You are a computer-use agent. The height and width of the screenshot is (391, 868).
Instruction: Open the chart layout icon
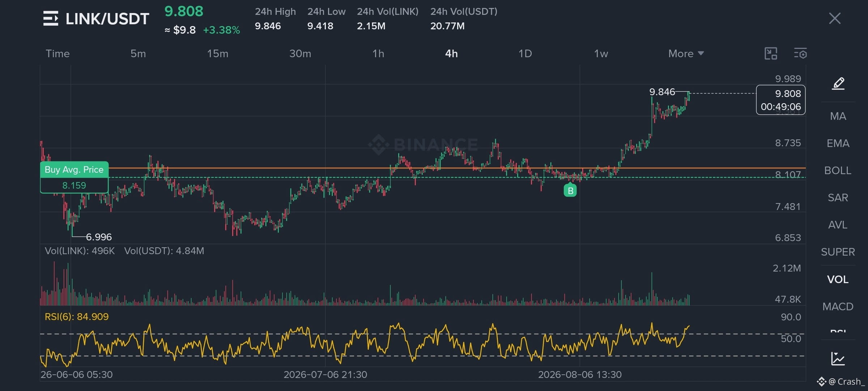tap(771, 54)
